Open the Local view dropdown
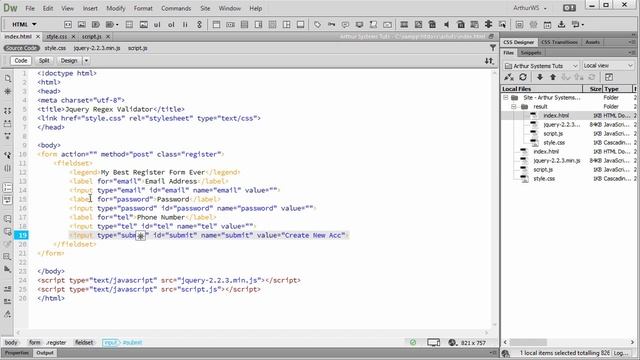This screenshot has width=640, height=360. [608, 66]
